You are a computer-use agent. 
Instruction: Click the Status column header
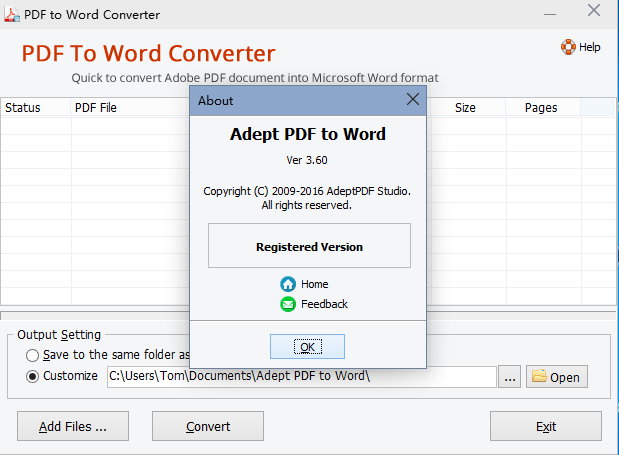[36, 107]
